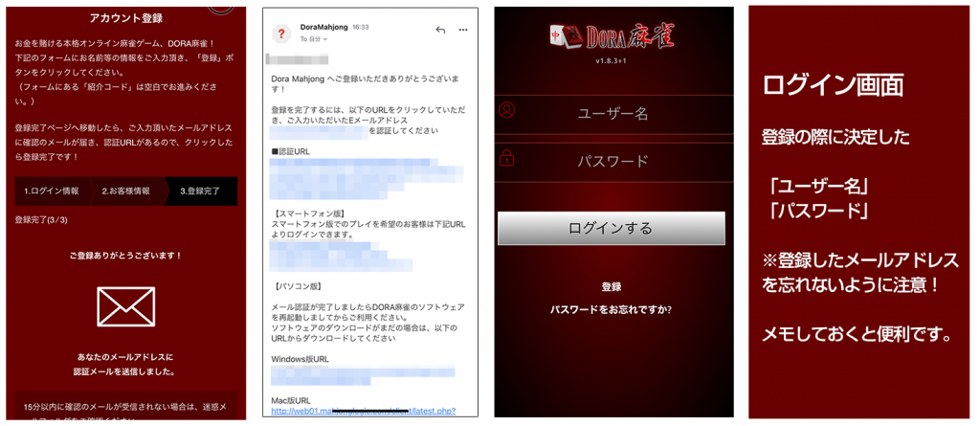Expand the 'To 自分' recipient dropdown
The width and height of the screenshot is (980, 426).
[x=314, y=39]
